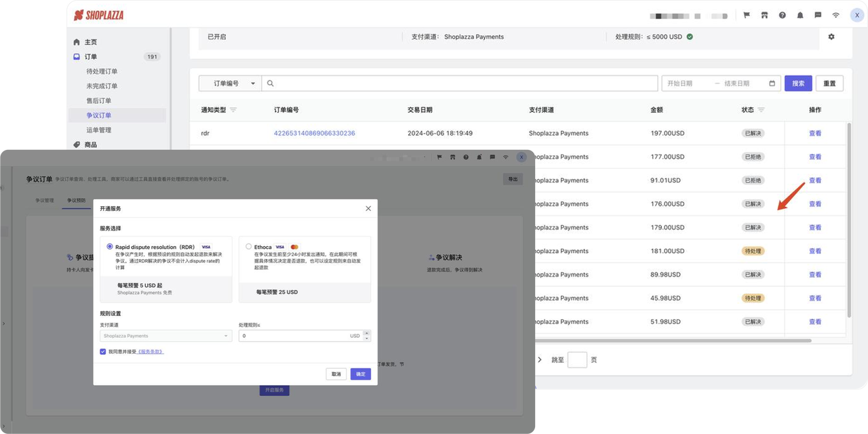Click the help question-mark icon in header
The image size is (868, 434).
pyautogui.click(x=783, y=15)
